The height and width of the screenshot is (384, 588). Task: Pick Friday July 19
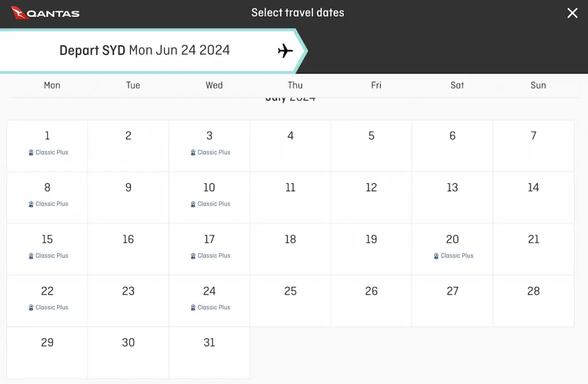click(x=372, y=249)
